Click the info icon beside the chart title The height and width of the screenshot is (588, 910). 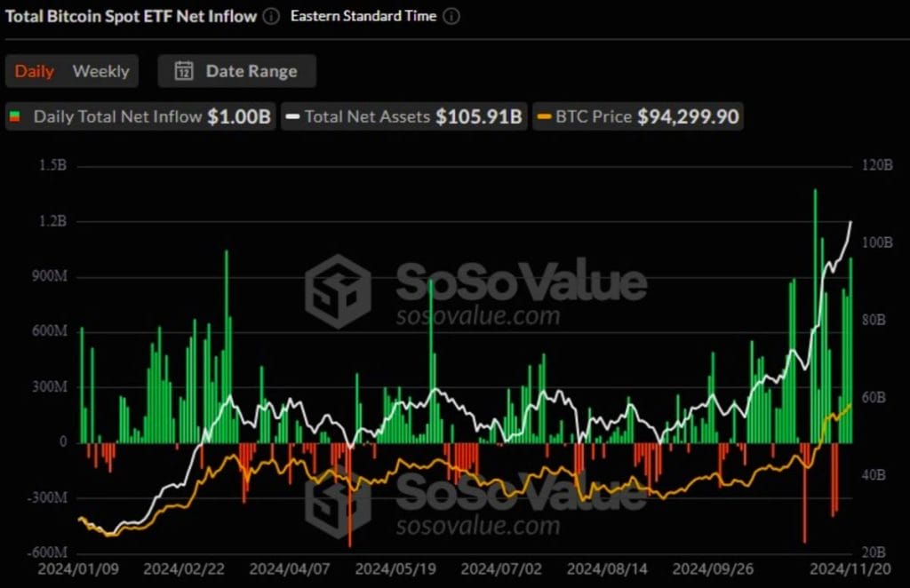coord(270,16)
